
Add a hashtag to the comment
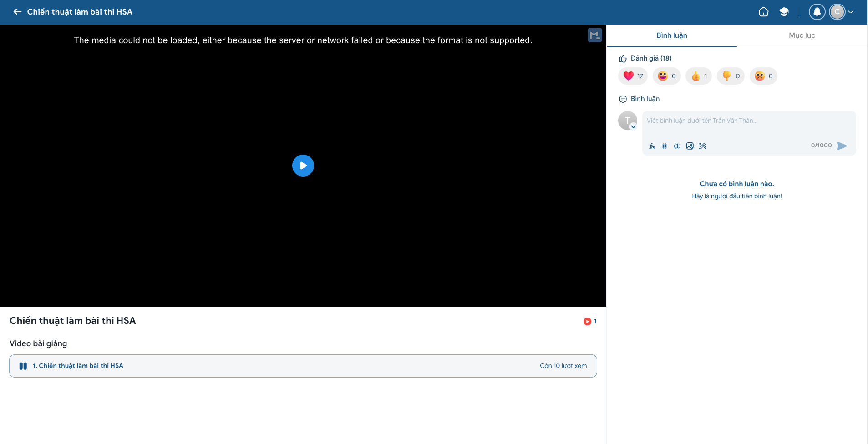pos(665,146)
